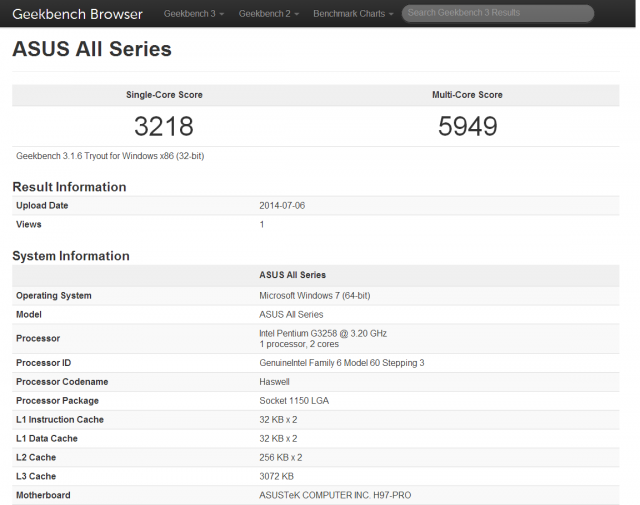The width and height of the screenshot is (640, 505).
Task: Select L1 Data Cache value 32 KB x 2
Action: click(278, 438)
